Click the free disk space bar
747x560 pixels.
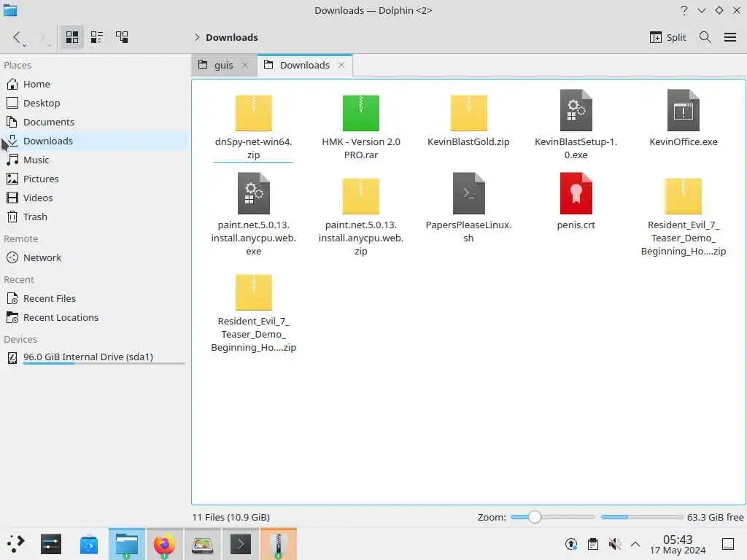coord(642,517)
